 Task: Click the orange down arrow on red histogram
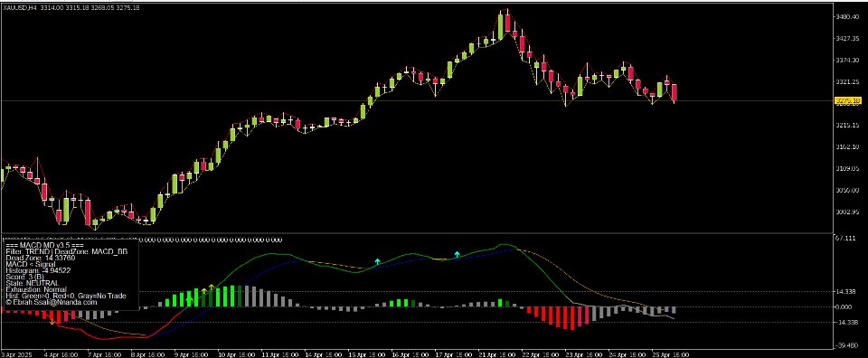point(52,321)
